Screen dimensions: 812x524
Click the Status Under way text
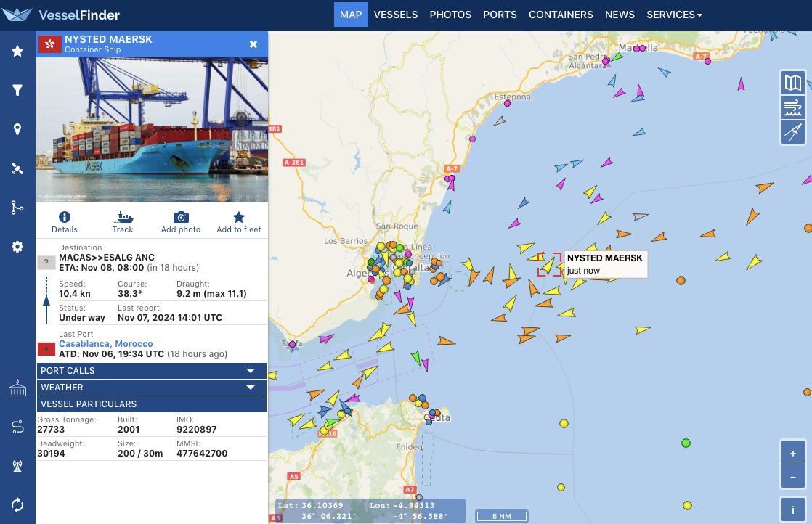click(x=82, y=318)
